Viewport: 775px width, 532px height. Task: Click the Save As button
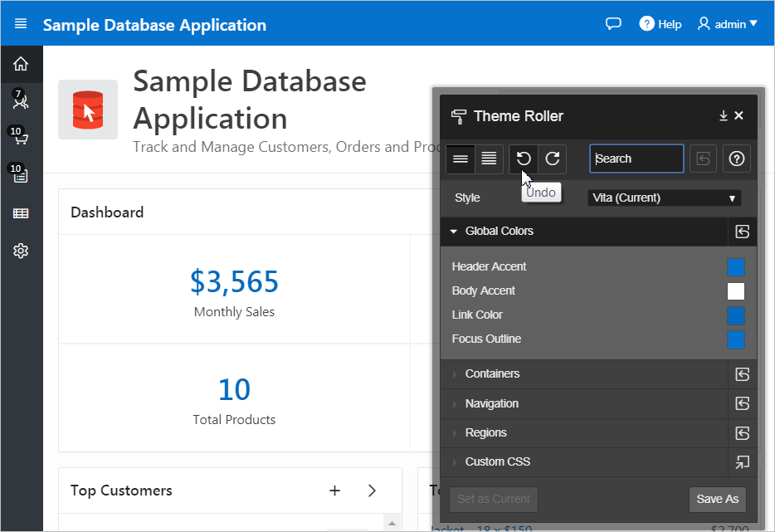pos(717,499)
